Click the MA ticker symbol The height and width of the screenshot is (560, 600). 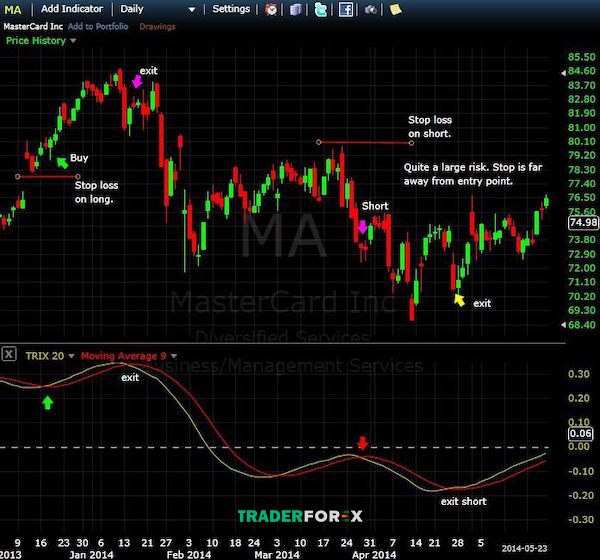(x=13, y=10)
